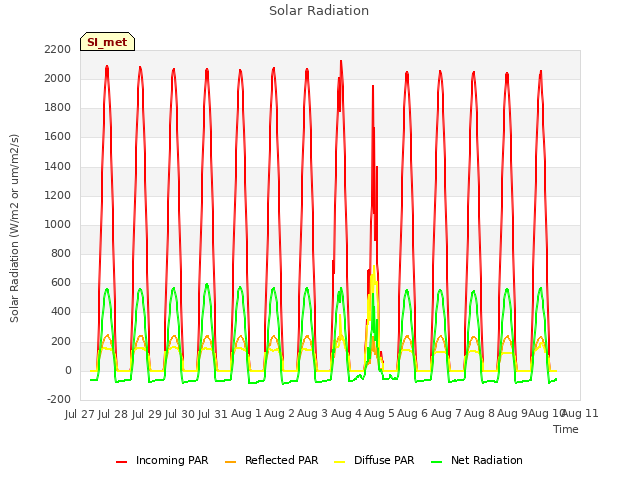Click the 1200 y-axis tick label
This screenshot has height=480, width=640.
(x=58, y=196)
